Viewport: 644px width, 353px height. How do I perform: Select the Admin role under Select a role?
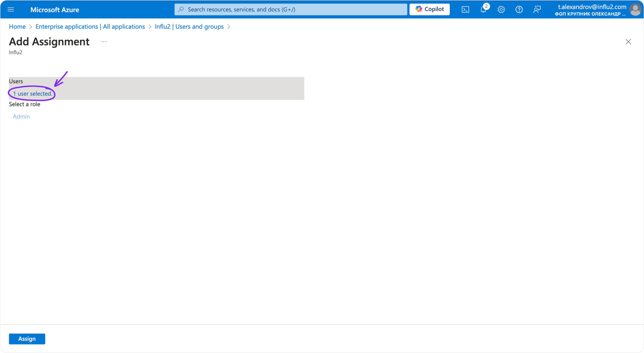tap(21, 116)
